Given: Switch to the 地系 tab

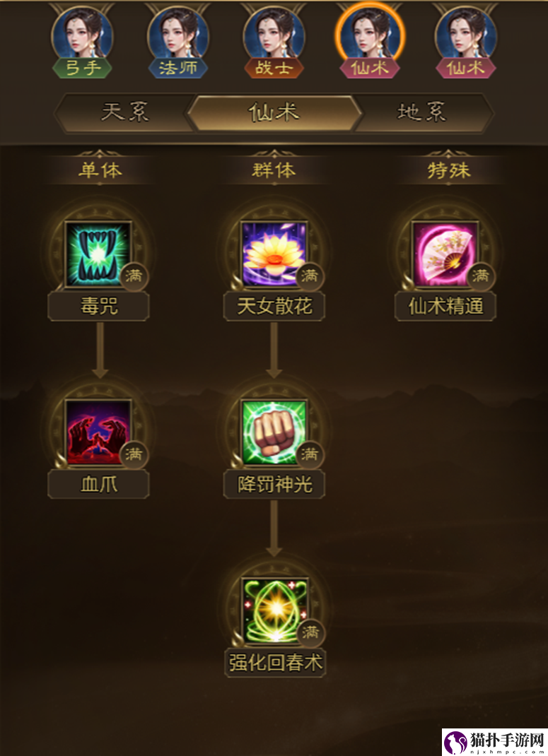Looking at the screenshot, I should pyautogui.click(x=423, y=113).
